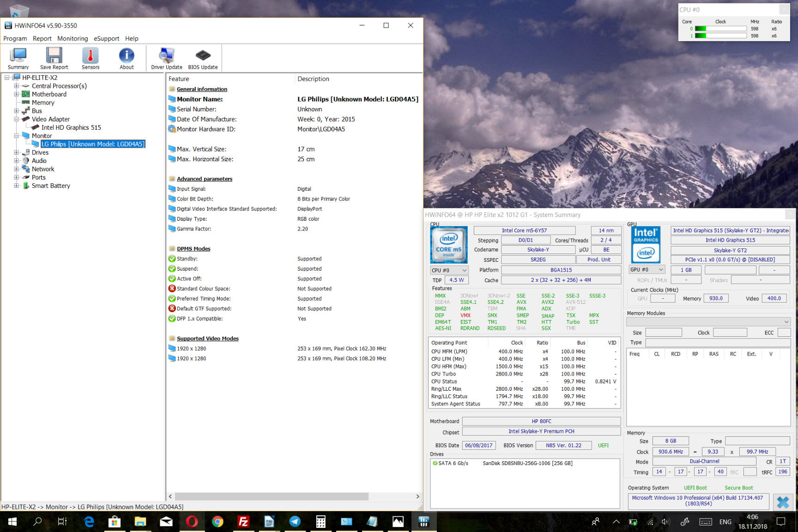Select Intel HD Graphics 515 tree item
The width and height of the screenshot is (798, 532).
[x=71, y=127]
